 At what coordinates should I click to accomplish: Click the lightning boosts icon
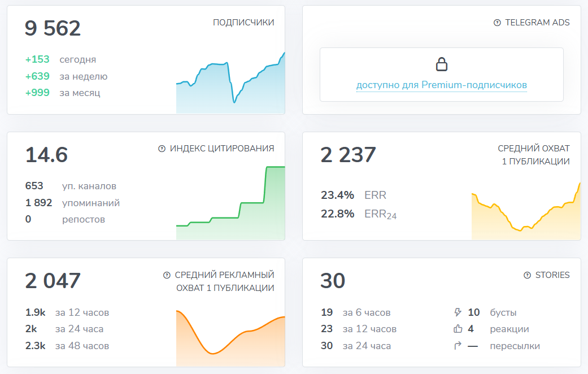458,312
